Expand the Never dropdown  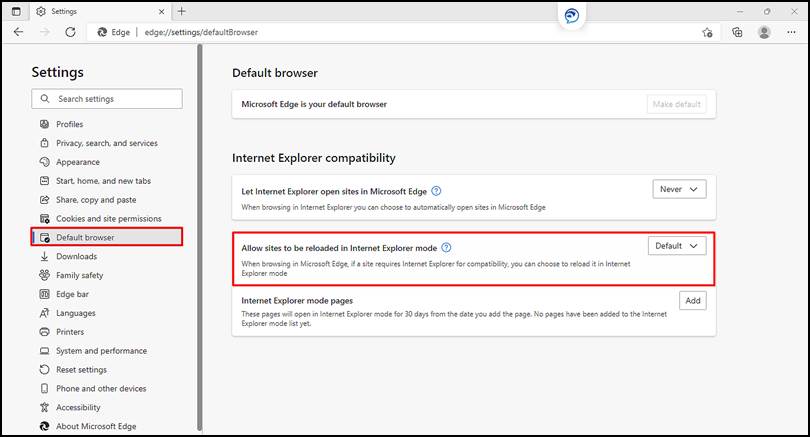679,189
